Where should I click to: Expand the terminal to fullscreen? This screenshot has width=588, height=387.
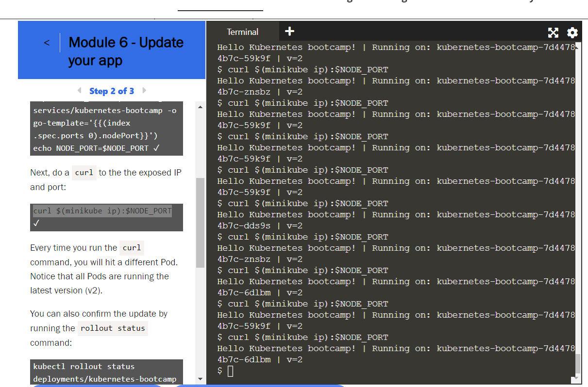pos(553,32)
